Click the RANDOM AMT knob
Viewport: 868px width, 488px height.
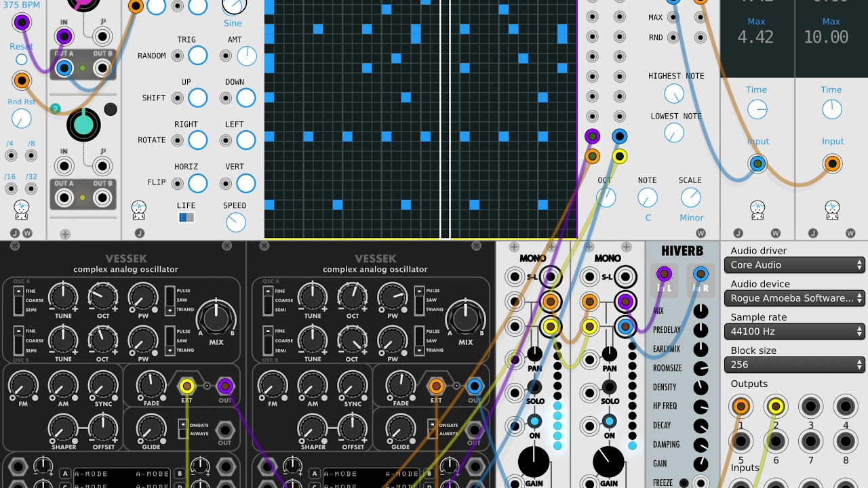coord(246,56)
